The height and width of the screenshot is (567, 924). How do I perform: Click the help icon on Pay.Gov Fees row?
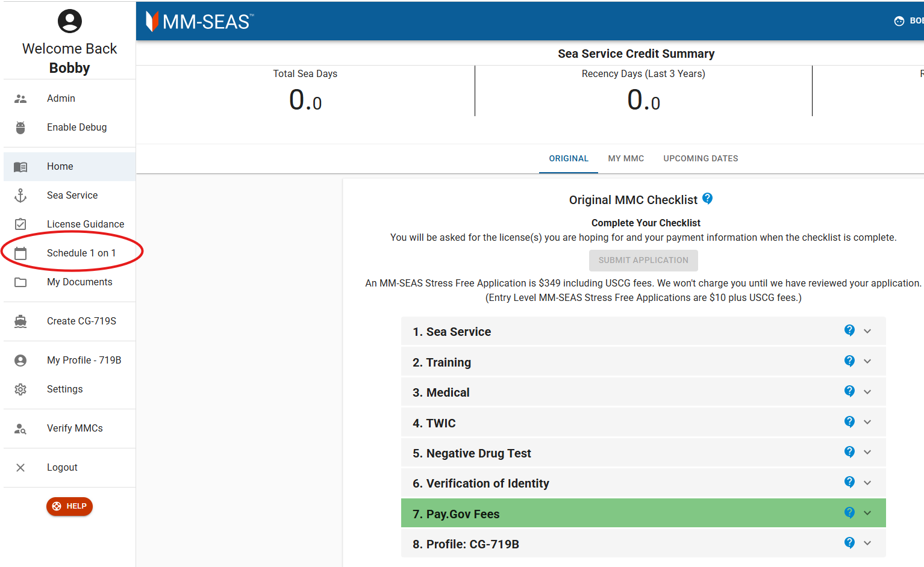pos(849,513)
